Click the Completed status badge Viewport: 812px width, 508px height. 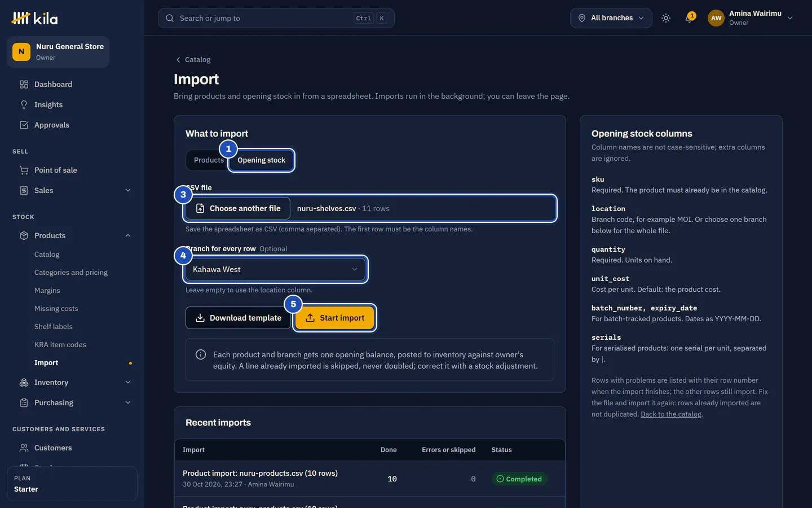click(519, 479)
